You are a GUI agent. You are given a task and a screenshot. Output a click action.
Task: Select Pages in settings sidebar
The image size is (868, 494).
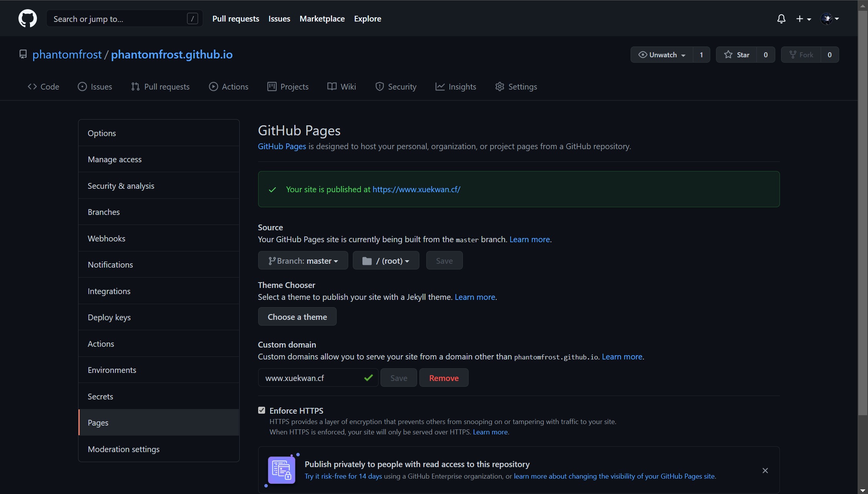(x=159, y=422)
